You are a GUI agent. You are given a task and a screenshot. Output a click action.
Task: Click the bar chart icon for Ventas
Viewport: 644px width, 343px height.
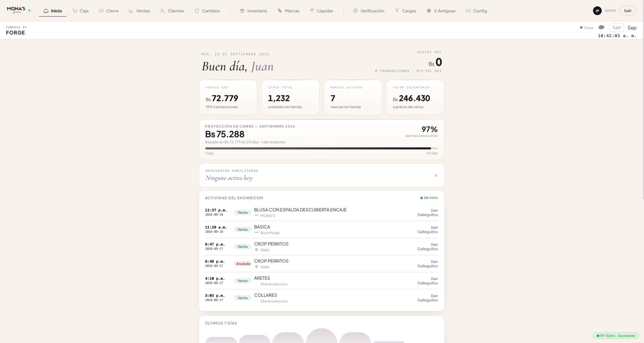point(131,11)
